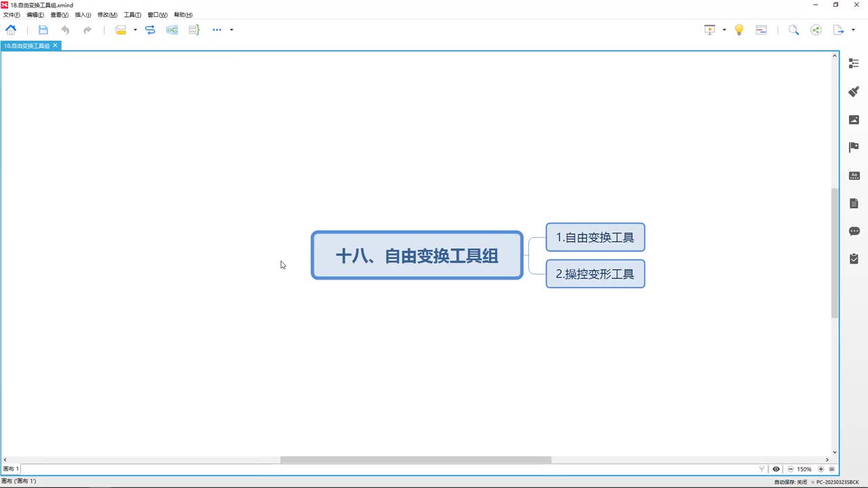This screenshot has width=868, height=488.
Task: Click the vertical scrollbar thumb
Action: [835, 253]
